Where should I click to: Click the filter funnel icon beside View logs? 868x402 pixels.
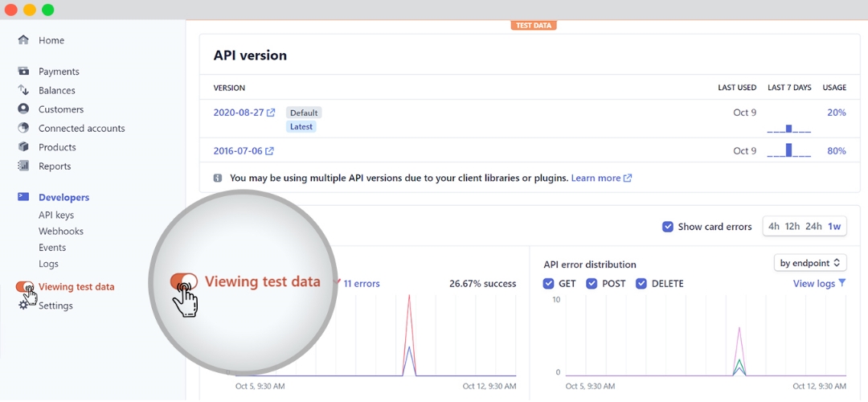[842, 283]
